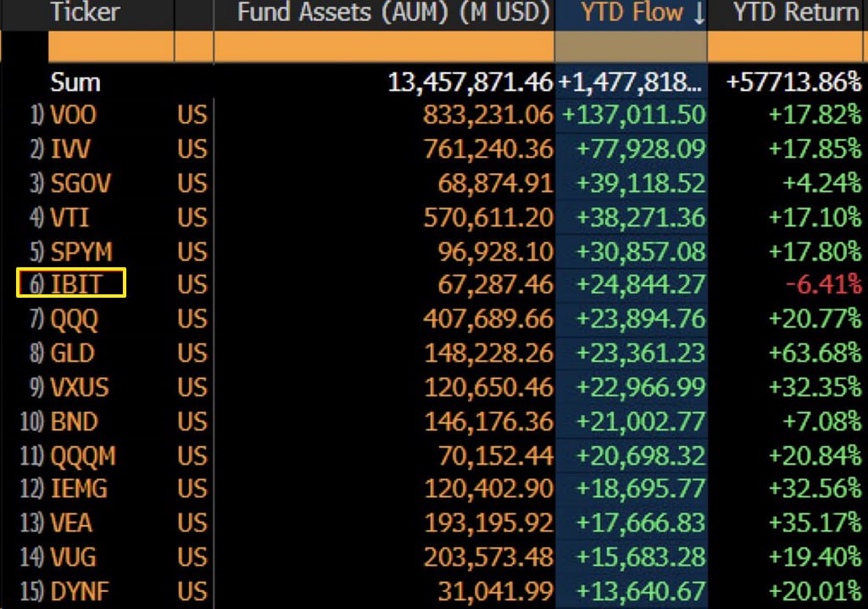Click the YTD Return column header
This screenshot has width=868, height=609.
[793, 13]
